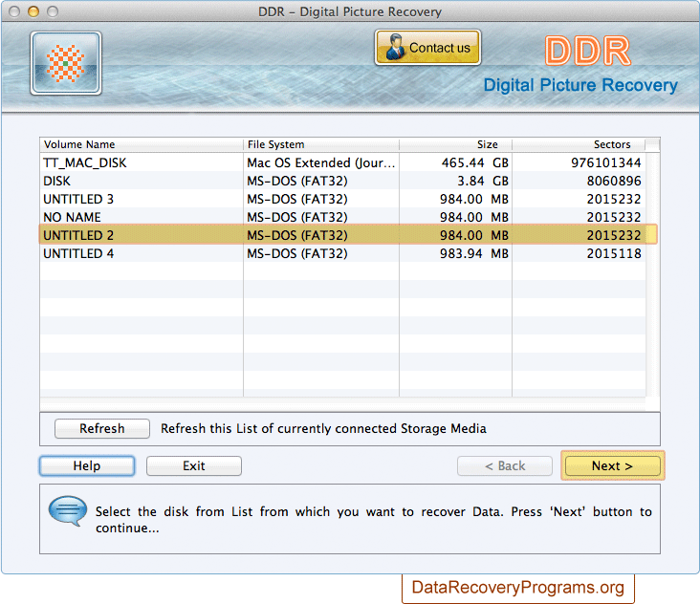Viewport: 700px width, 604px height.
Task: Select the NO NAME volume
Action: (x=342, y=217)
